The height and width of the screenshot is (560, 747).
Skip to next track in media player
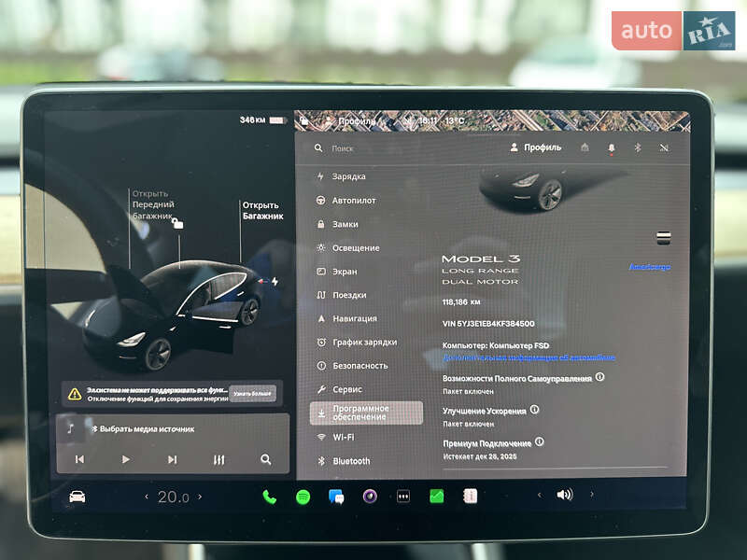172,459
